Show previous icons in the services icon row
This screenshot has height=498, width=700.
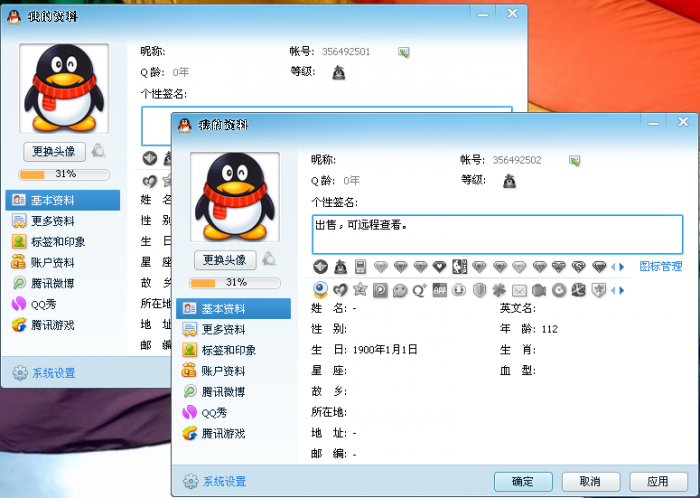613,290
